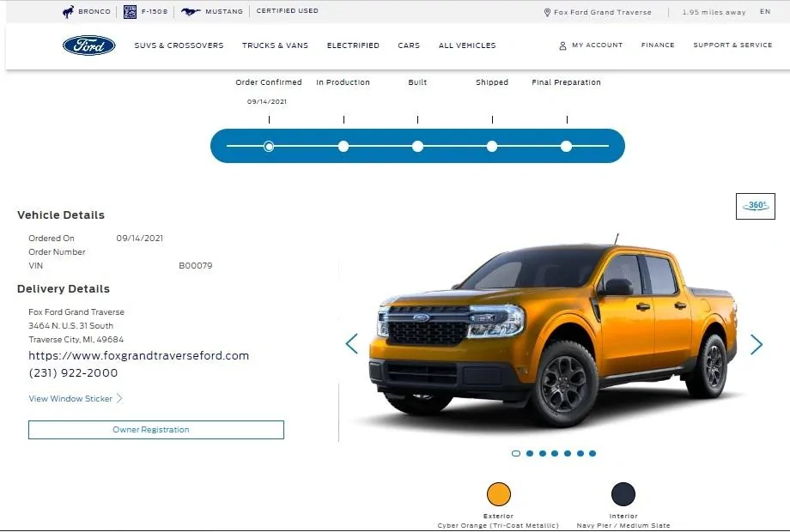Open All Vehicles menu

point(467,45)
